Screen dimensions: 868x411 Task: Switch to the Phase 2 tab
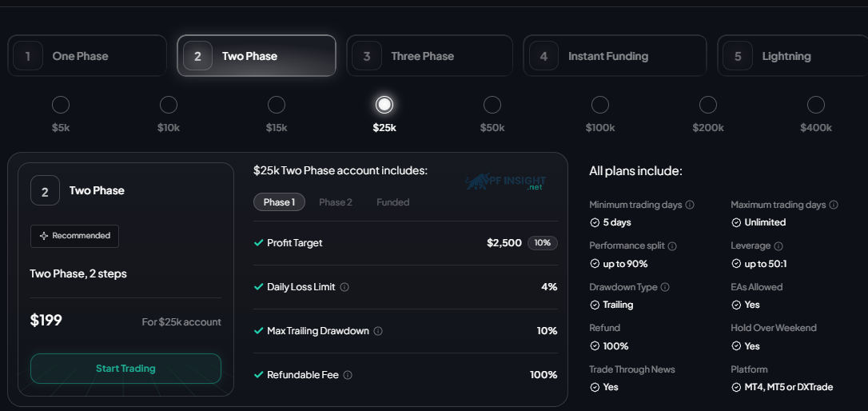[336, 202]
